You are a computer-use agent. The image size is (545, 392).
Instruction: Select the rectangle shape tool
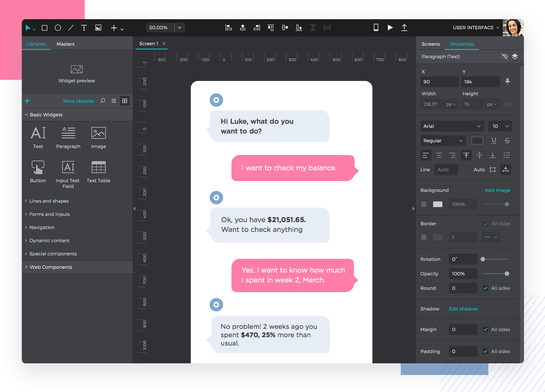click(x=45, y=28)
